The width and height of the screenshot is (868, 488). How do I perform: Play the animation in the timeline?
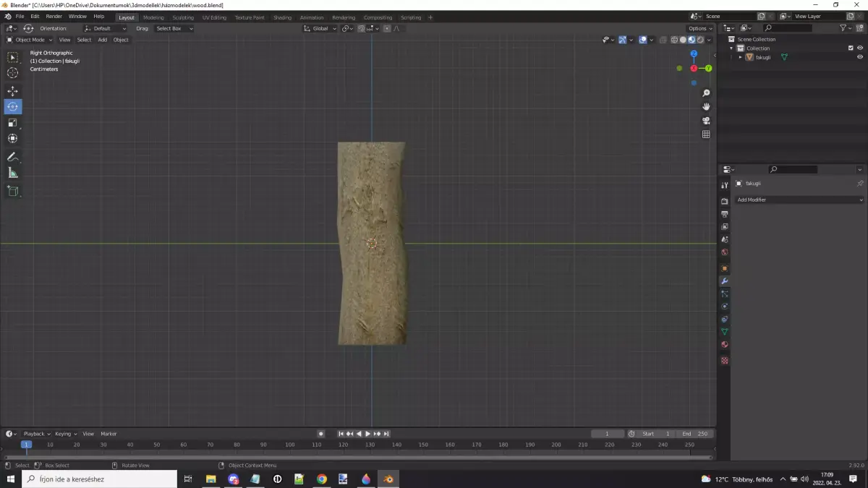tap(368, 434)
